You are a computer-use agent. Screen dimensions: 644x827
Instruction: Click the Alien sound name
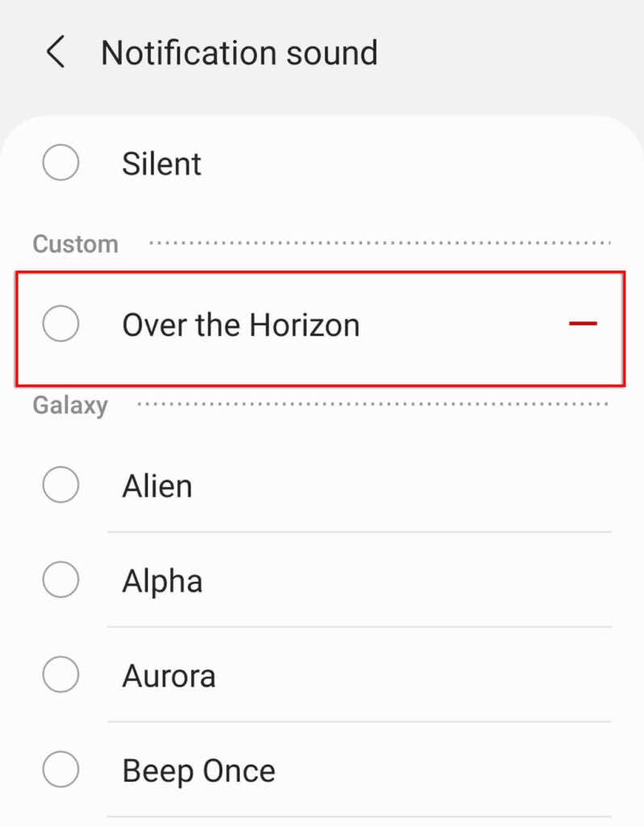tap(157, 485)
